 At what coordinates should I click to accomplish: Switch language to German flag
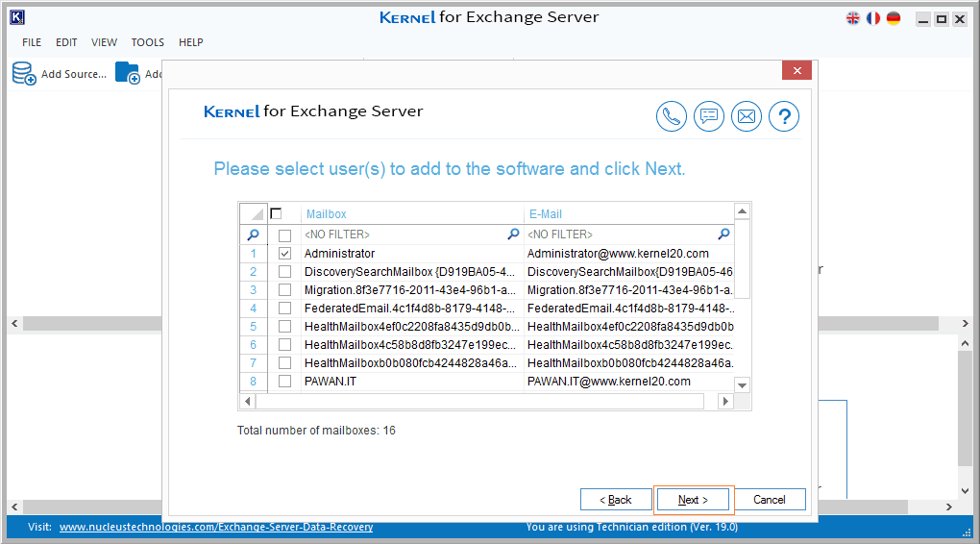click(x=894, y=18)
